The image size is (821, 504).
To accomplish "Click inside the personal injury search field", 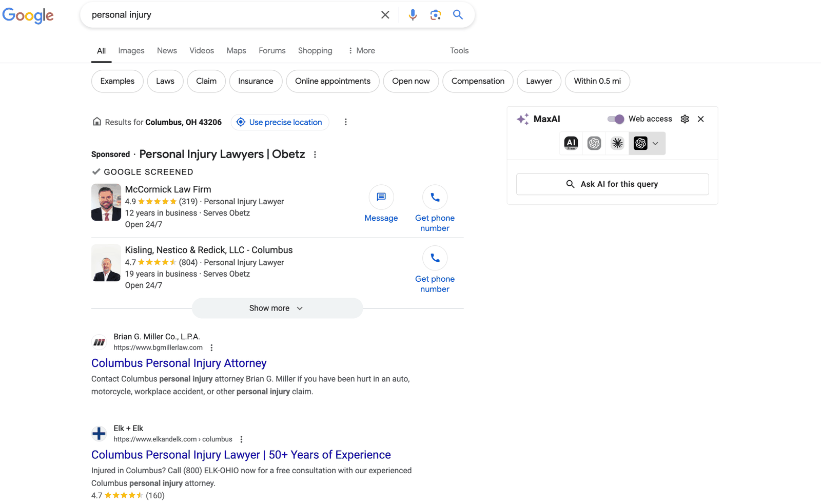I will coord(231,15).
